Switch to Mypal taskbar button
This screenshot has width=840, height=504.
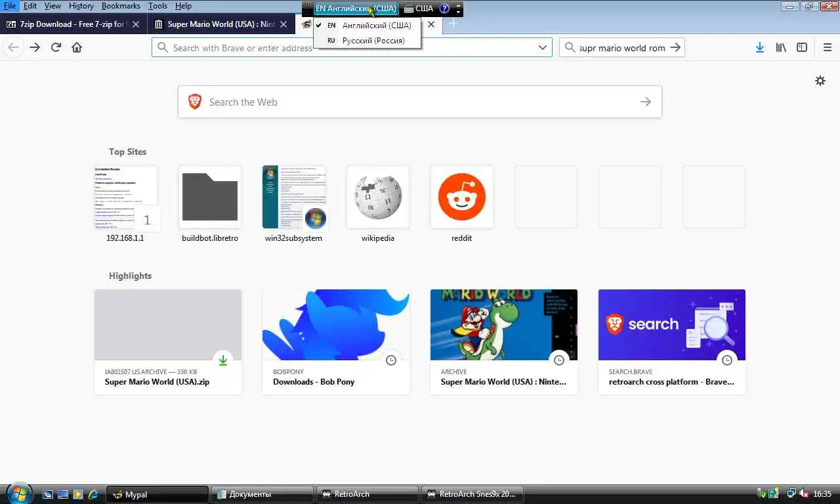pyautogui.click(x=158, y=494)
